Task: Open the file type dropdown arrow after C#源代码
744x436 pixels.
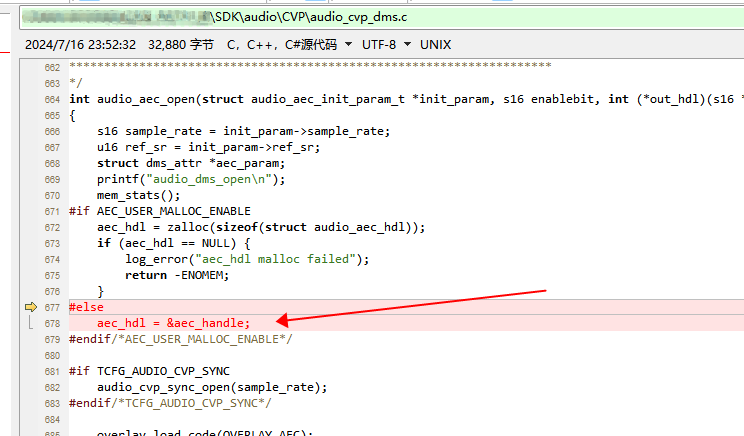Action: pyautogui.click(x=348, y=44)
